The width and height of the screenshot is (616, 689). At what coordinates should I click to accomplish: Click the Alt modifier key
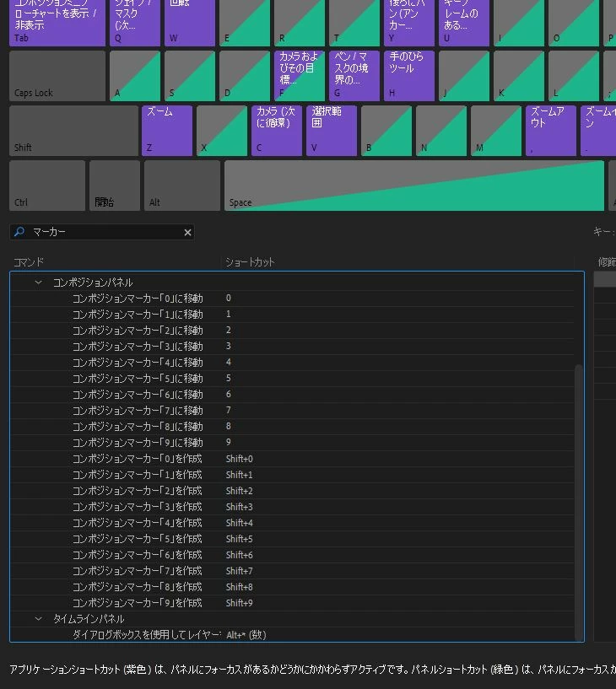[x=182, y=186]
